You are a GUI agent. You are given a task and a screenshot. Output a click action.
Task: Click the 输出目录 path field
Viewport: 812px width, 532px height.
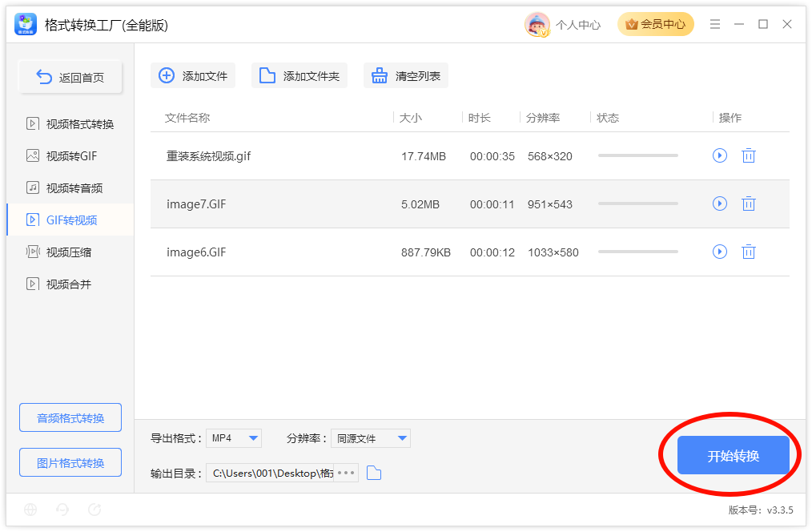pyautogui.click(x=270, y=473)
